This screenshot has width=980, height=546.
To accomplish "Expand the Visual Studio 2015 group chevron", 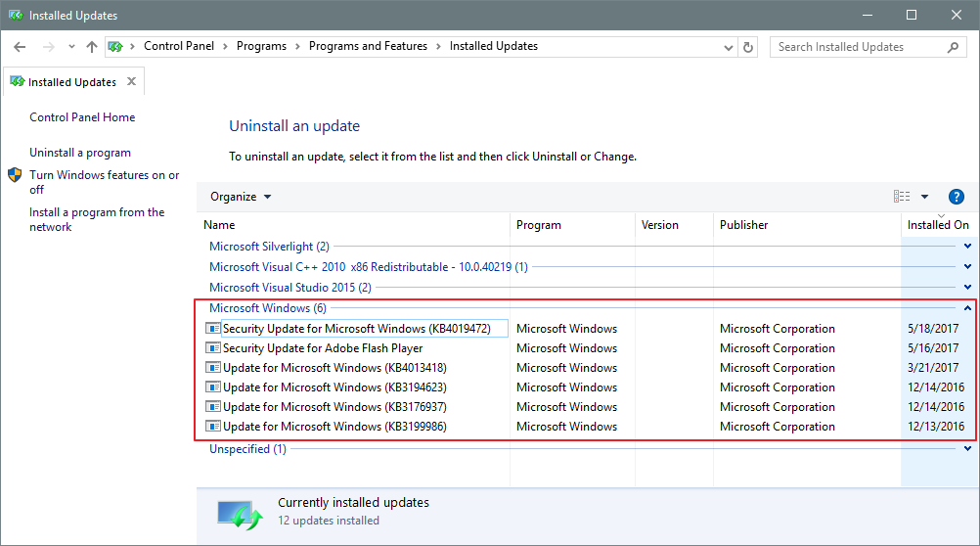I will pos(967,288).
